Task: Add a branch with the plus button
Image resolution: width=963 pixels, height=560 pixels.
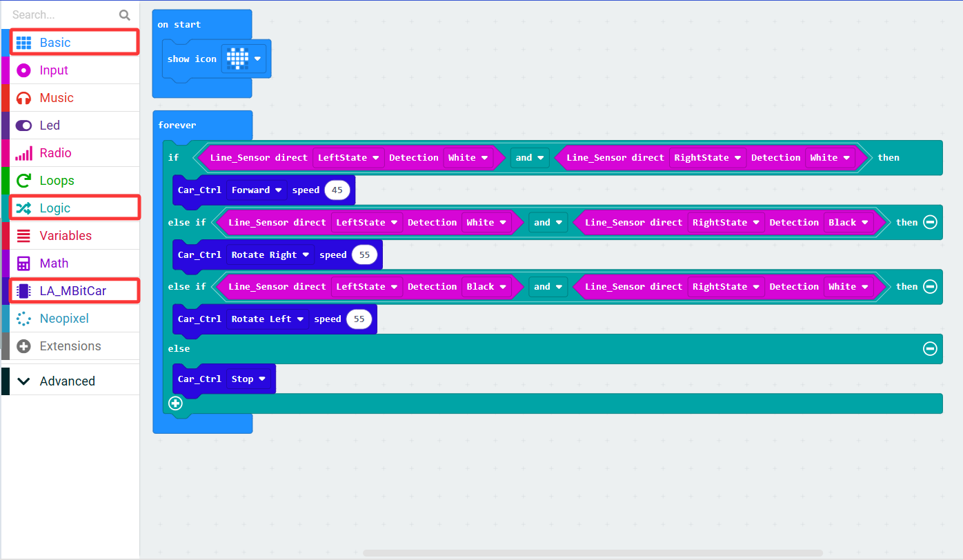Action: tap(175, 403)
